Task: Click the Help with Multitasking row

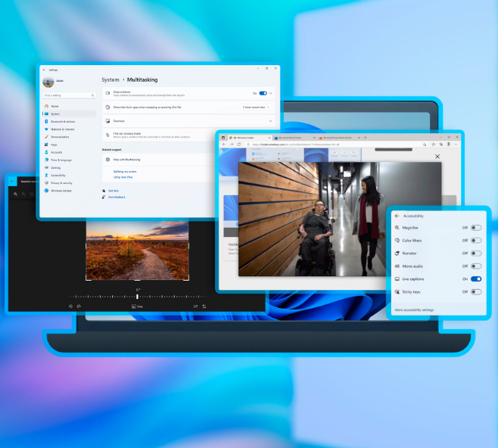Action: pos(159,160)
